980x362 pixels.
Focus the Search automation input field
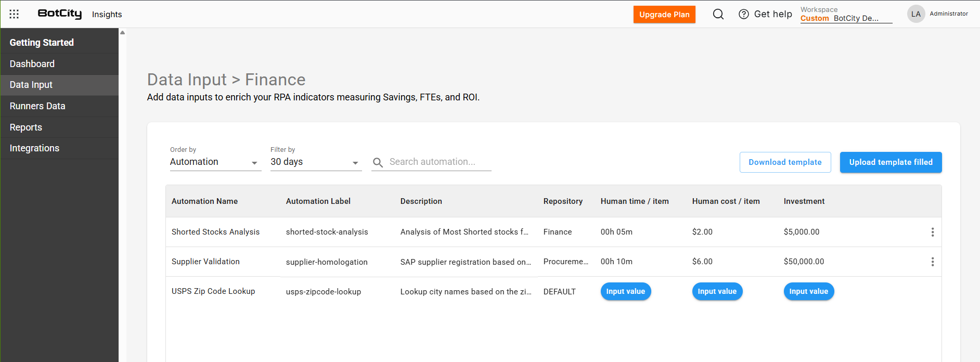(x=440, y=162)
